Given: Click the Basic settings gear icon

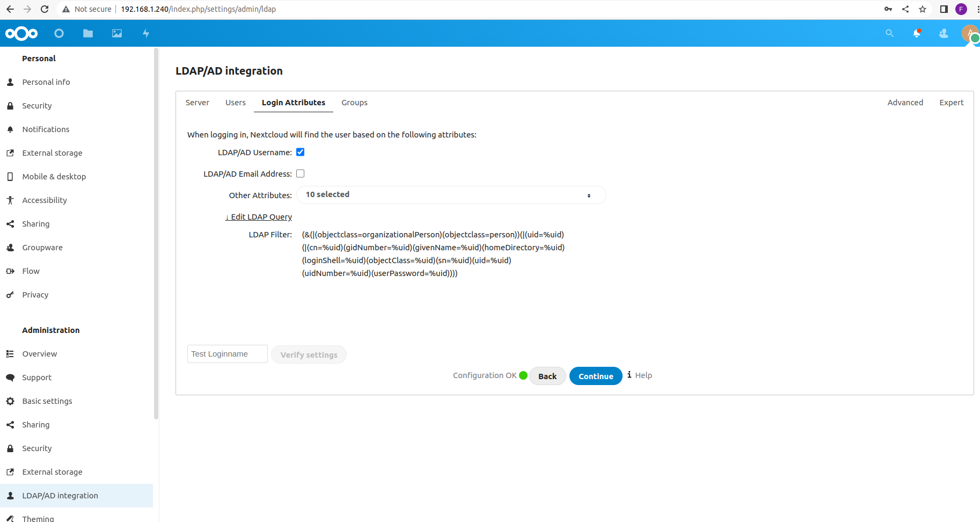Looking at the screenshot, I should click(10, 401).
